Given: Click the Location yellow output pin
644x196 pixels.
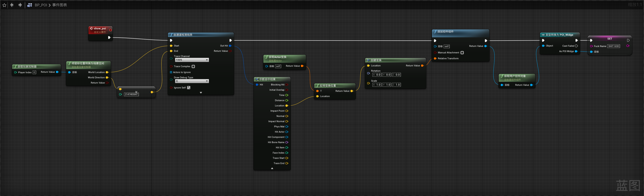Looking at the screenshot, I should (287, 106).
